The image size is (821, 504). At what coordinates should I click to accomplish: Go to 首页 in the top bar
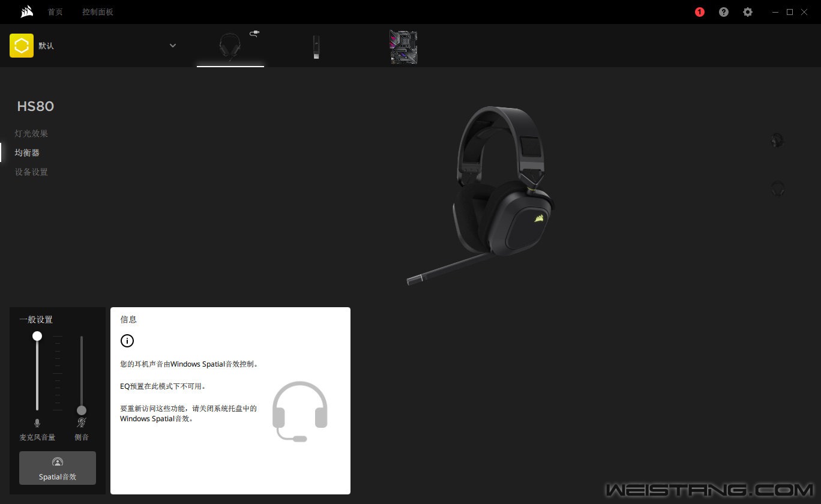pyautogui.click(x=55, y=12)
